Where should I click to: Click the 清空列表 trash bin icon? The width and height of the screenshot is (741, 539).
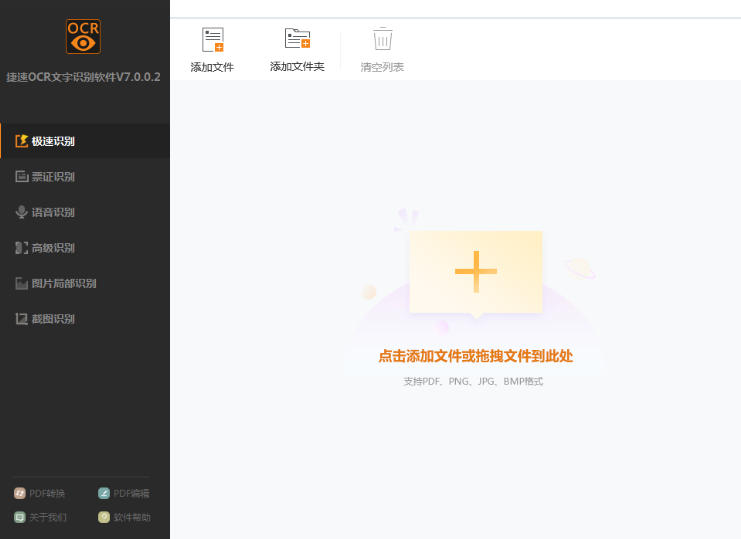tap(382, 39)
